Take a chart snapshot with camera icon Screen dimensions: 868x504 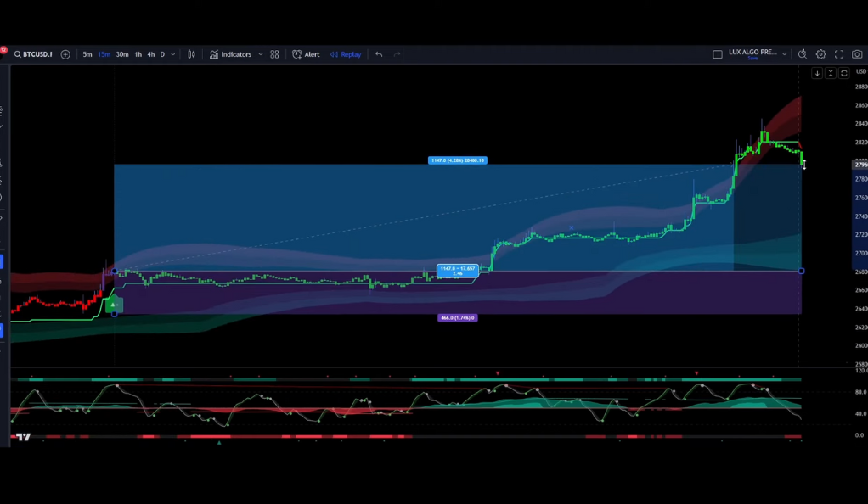click(857, 54)
